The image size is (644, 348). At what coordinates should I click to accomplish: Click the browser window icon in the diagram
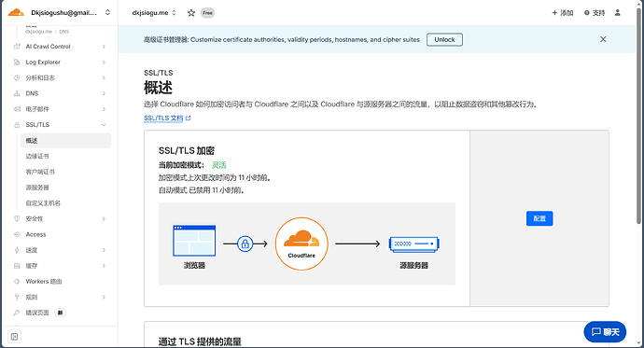(194, 241)
